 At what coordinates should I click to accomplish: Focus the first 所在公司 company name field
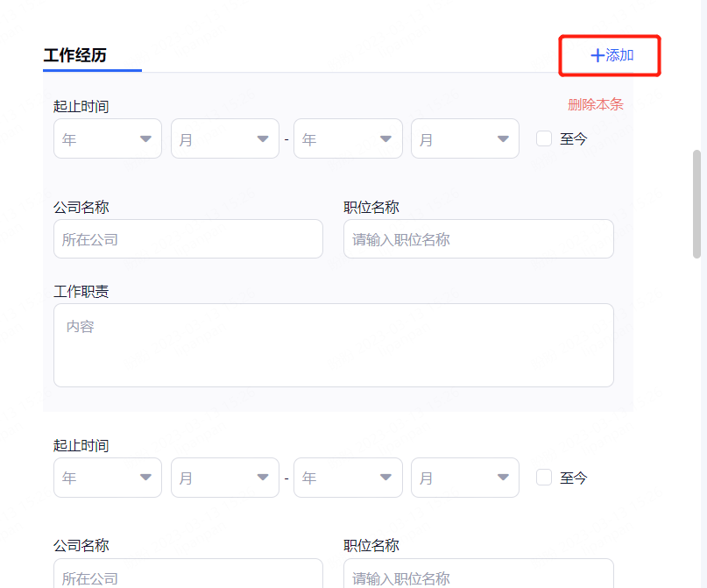[x=187, y=239]
